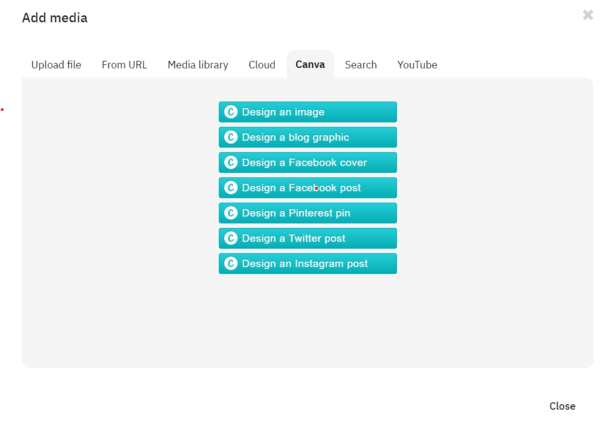
Task: Switch to the From URL tab
Action: click(x=124, y=65)
